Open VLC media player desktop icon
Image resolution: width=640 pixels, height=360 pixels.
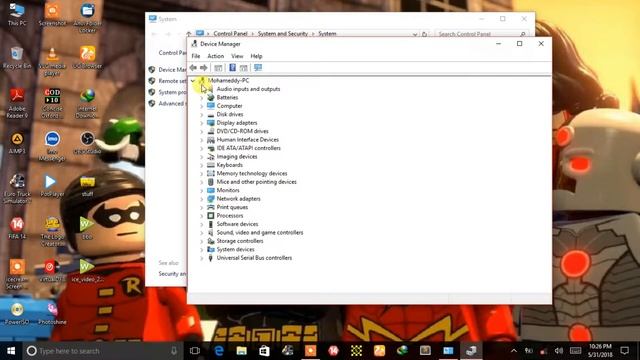tap(52, 61)
